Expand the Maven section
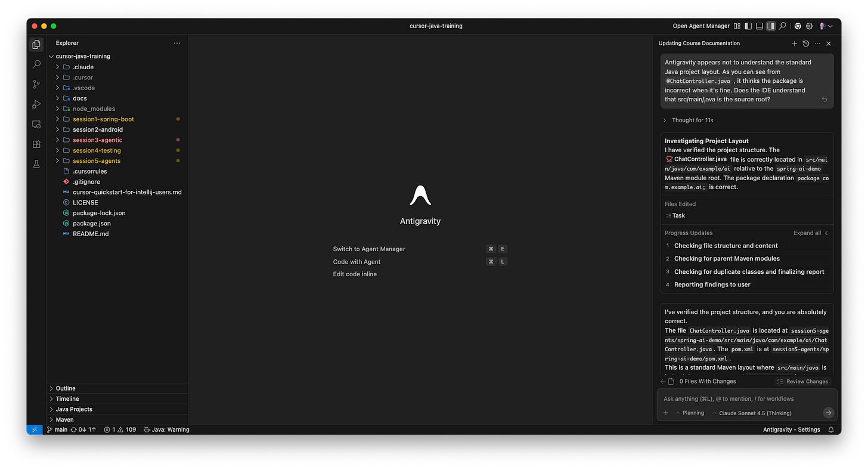This screenshot has width=868, height=470. 117,420
